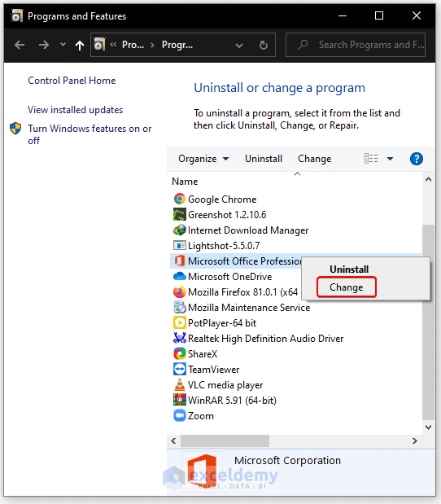Choose Uninstall from the context menu
Viewport: 441px width, 504px height.
(349, 269)
